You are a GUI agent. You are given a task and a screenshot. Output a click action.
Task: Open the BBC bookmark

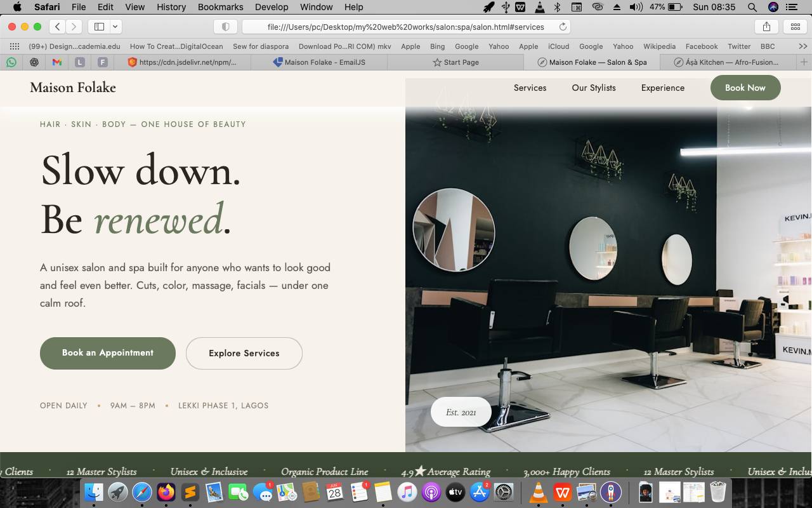click(768, 46)
